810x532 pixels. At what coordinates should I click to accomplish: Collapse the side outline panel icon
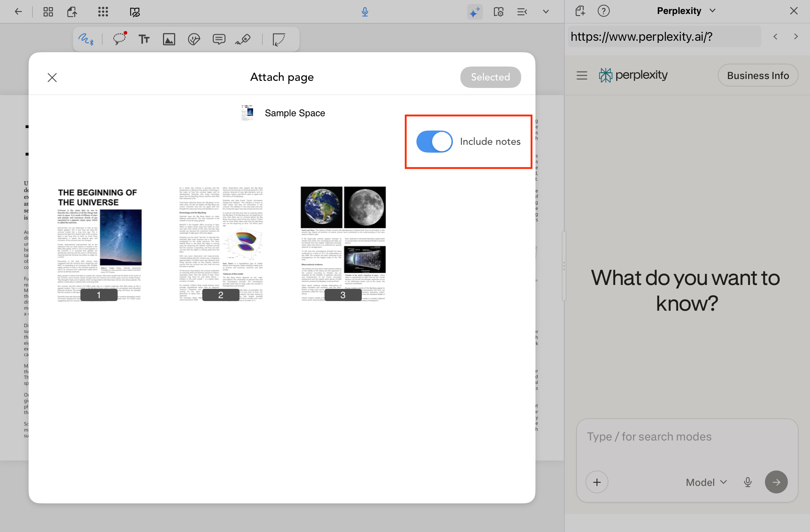[522, 12]
